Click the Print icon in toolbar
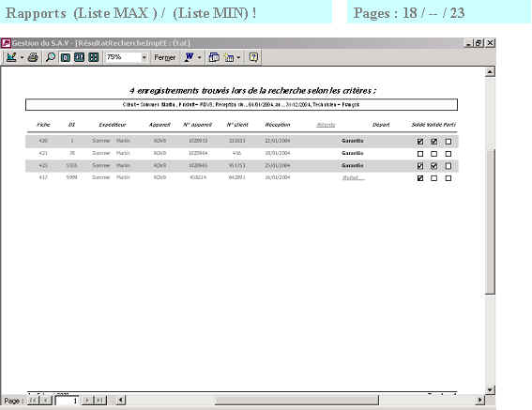 [33, 57]
